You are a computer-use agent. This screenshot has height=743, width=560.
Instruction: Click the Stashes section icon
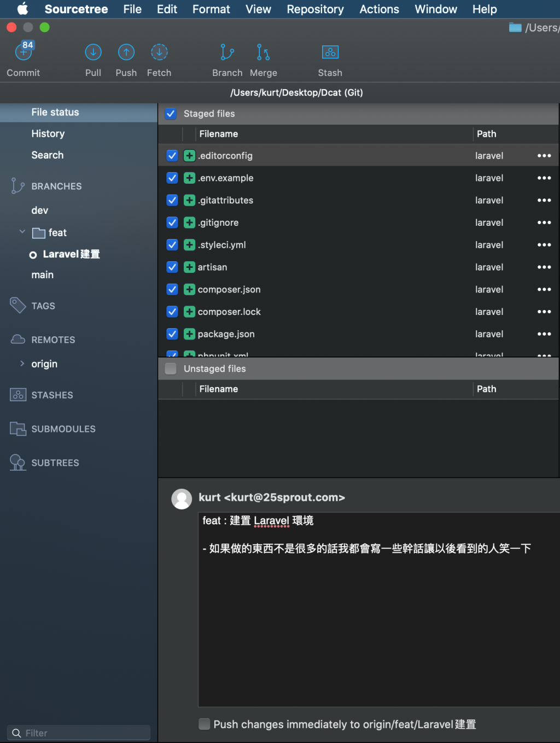(18, 395)
